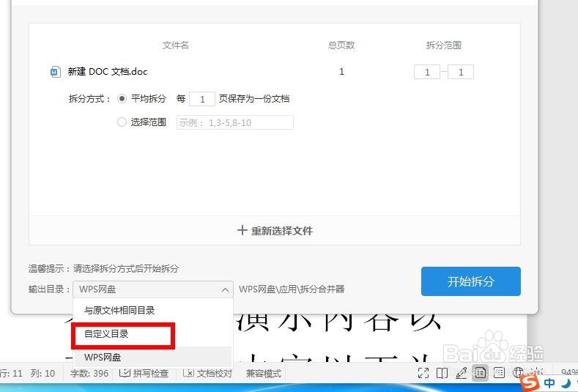
Task: Choose 与原文件相同目录 option
Action: 153,311
